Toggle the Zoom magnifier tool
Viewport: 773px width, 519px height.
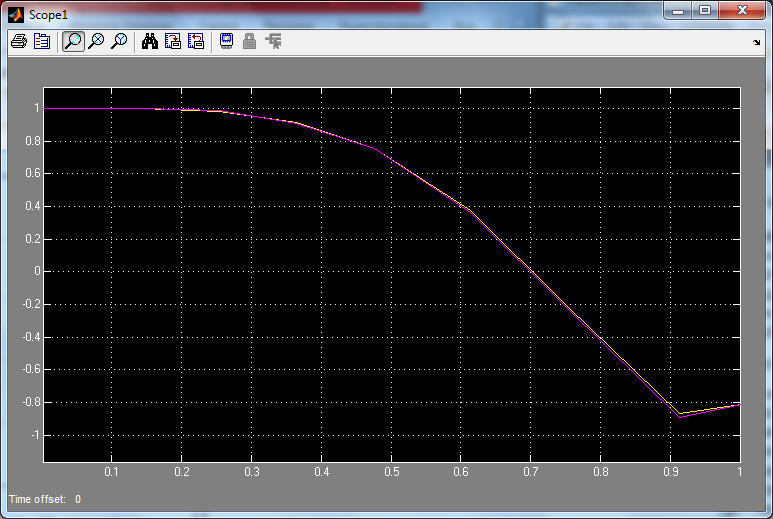73,41
